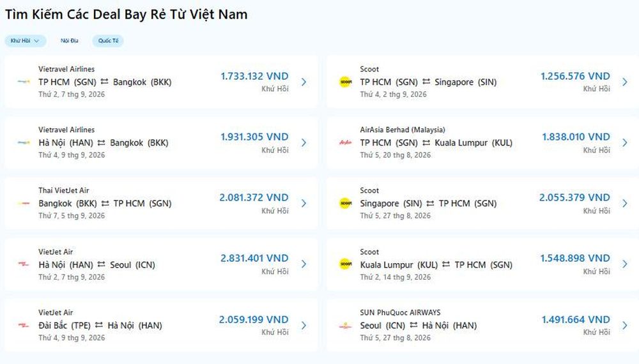
Task: Click VietJet Air logo on Hà Nội–Seoul deal
Action: coord(24,264)
